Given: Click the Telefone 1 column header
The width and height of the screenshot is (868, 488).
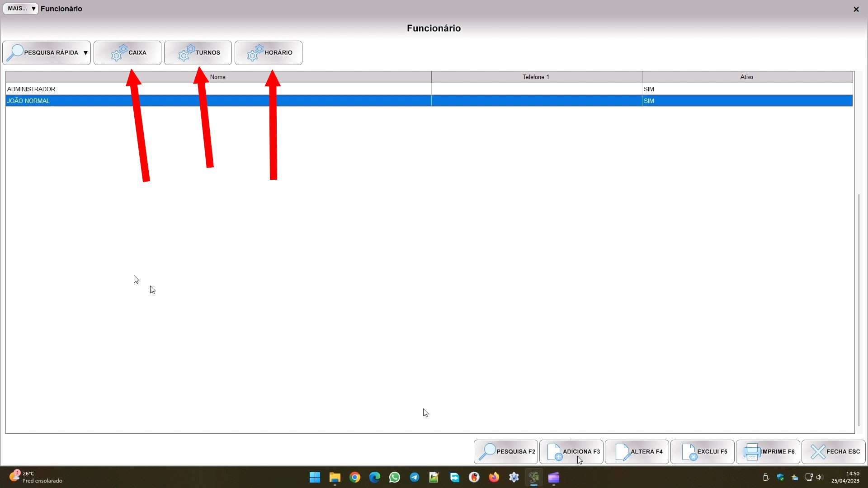Looking at the screenshot, I should [536, 77].
